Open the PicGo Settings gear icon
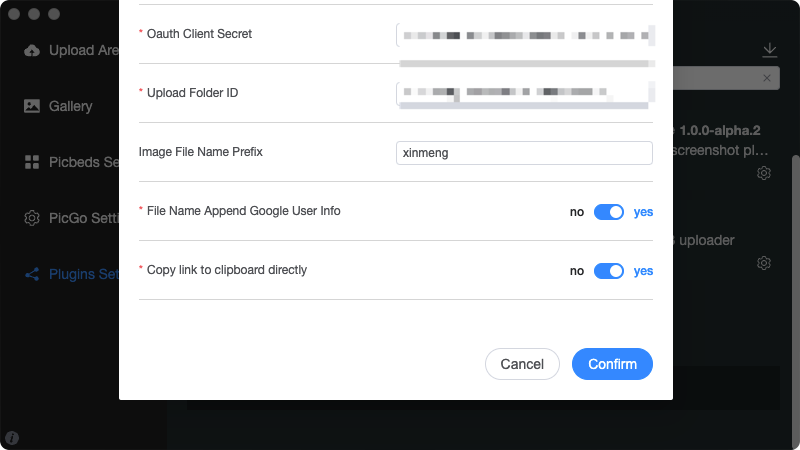The height and width of the screenshot is (450, 800). click(x=32, y=218)
